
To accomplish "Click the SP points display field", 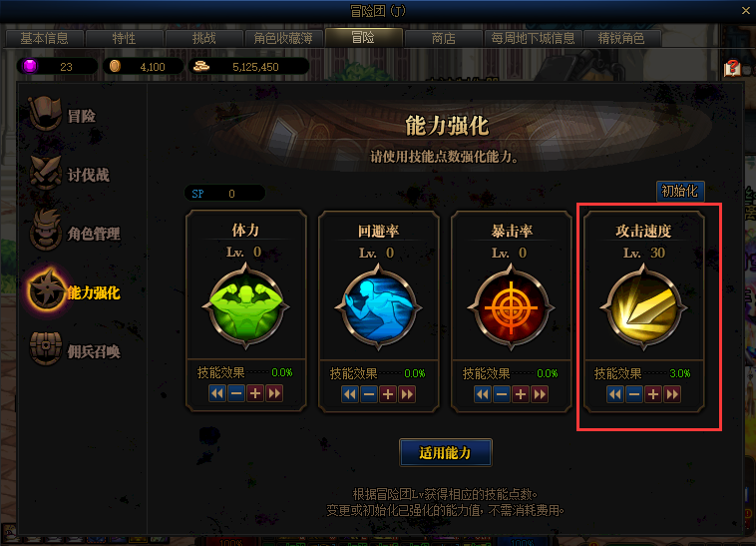I will click(x=224, y=194).
